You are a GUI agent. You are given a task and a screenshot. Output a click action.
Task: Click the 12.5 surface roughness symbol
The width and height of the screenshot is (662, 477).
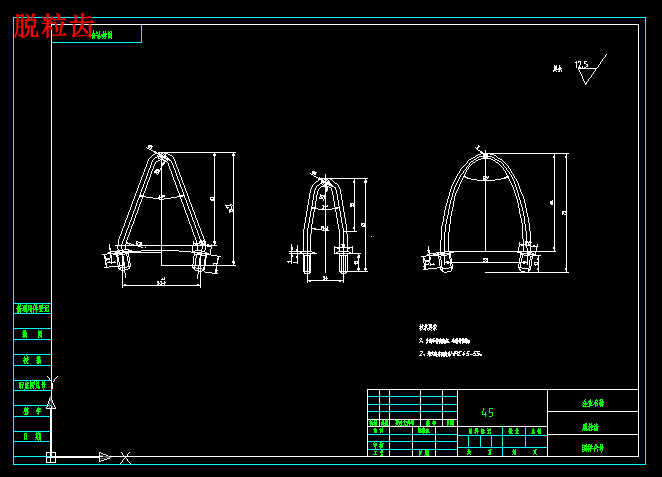pos(590,70)
